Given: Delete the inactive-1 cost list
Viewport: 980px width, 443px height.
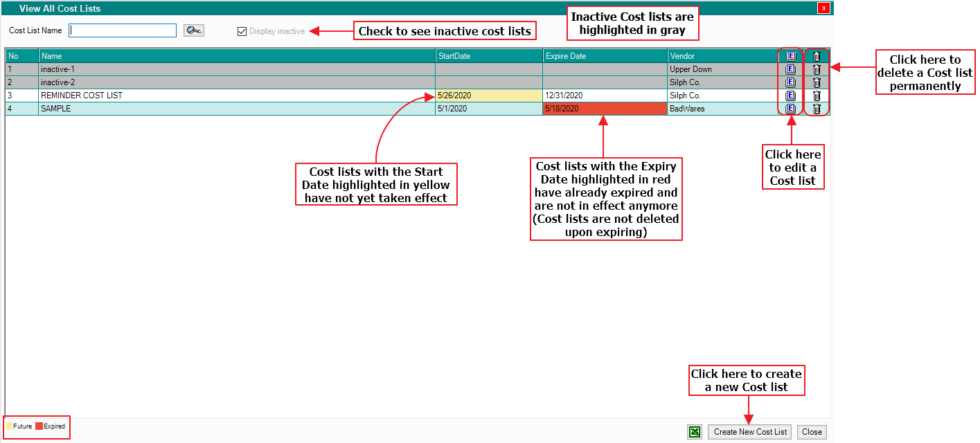Looking at the screenshot, I should (817, 69).
